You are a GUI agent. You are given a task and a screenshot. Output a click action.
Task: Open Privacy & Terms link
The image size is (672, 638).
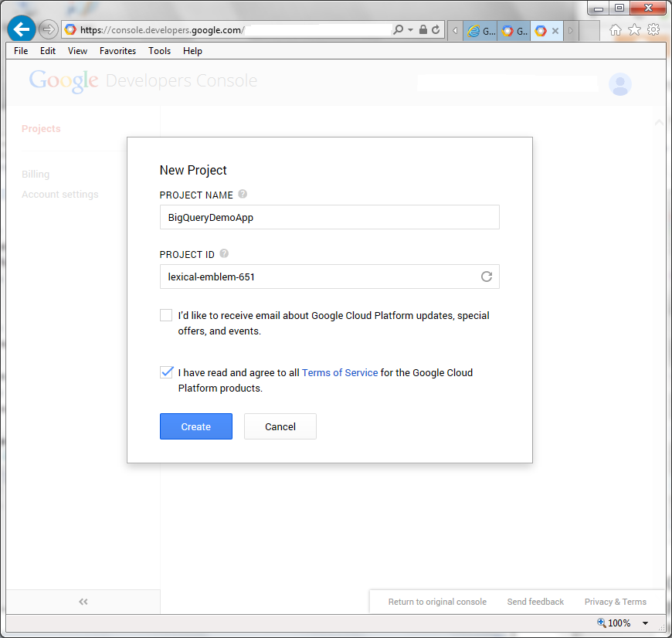(615, 602)
